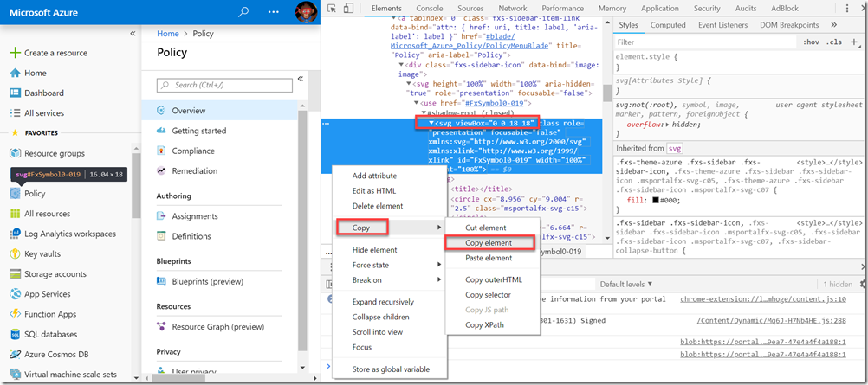Choose Add attribute in context menu
Viewport: 868px width, 385px height.
[375, 176]
